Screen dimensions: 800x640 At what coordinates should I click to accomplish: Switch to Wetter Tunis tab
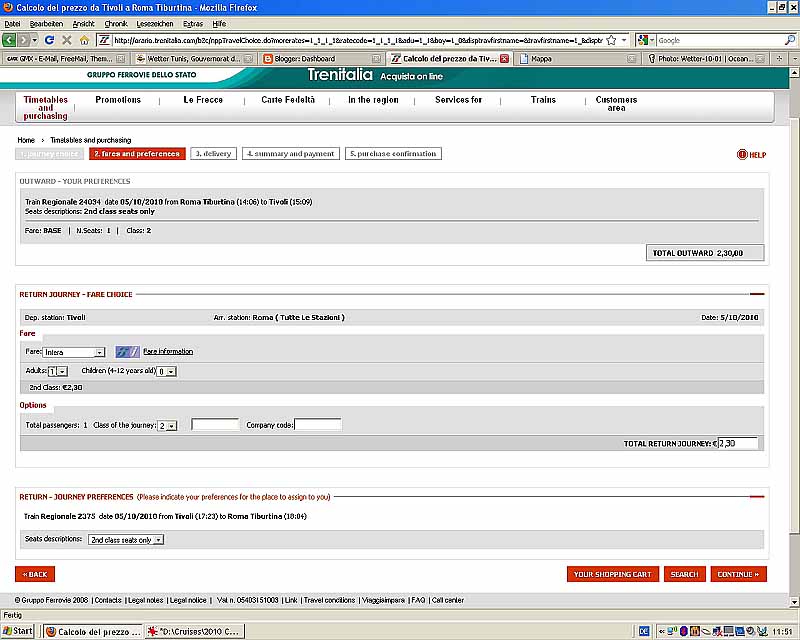pyautogui.click(x=194, y=59)
